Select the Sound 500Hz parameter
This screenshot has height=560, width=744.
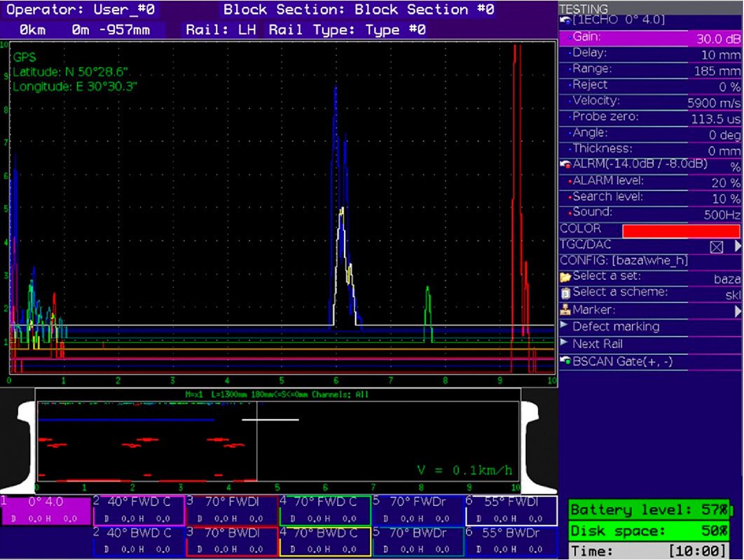click(650, 213)
